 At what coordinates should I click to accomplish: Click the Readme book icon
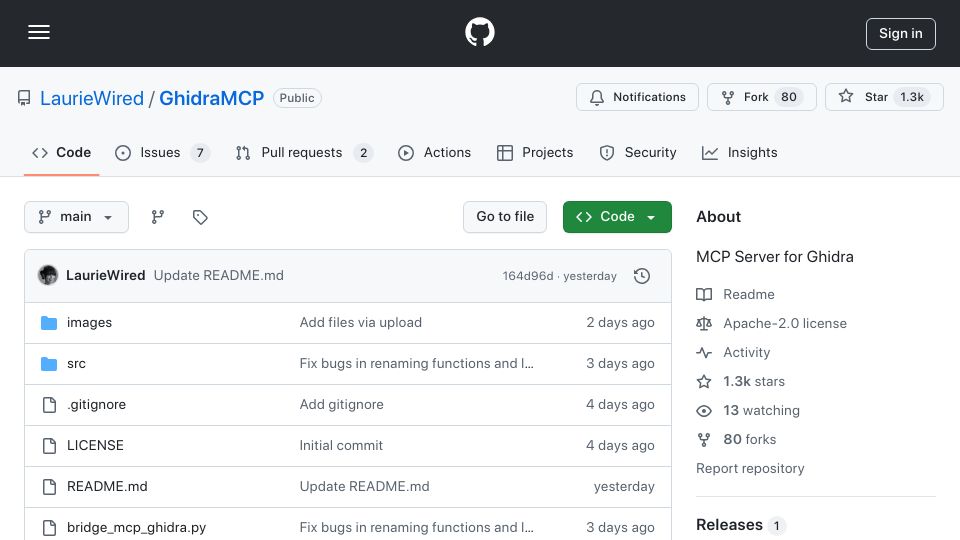(704, 294)
